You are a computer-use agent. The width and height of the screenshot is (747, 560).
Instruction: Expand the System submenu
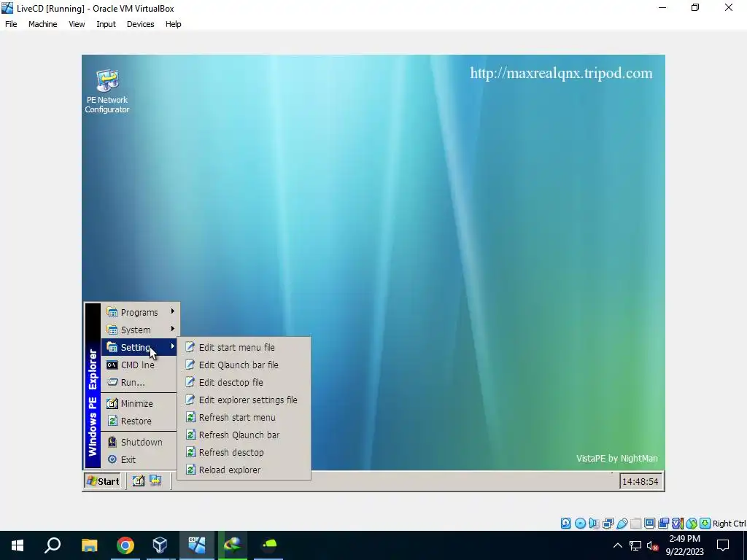point(140,330)
